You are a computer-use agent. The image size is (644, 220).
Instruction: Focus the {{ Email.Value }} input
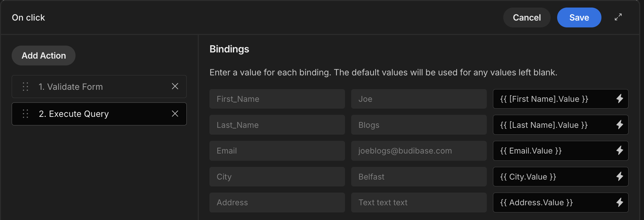[x=553, y=151]
